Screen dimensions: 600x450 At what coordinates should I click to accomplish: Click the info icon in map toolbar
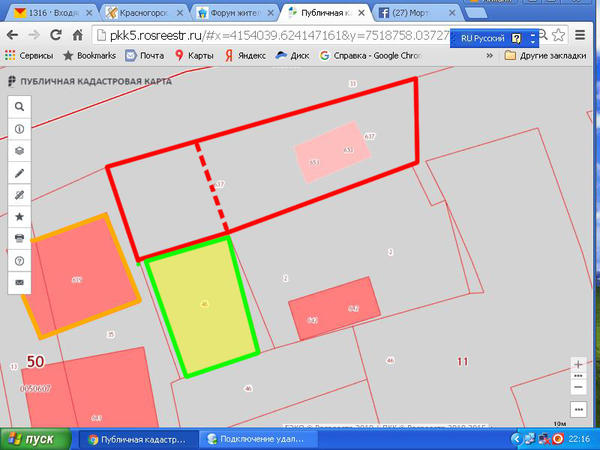tap(19, 128)
